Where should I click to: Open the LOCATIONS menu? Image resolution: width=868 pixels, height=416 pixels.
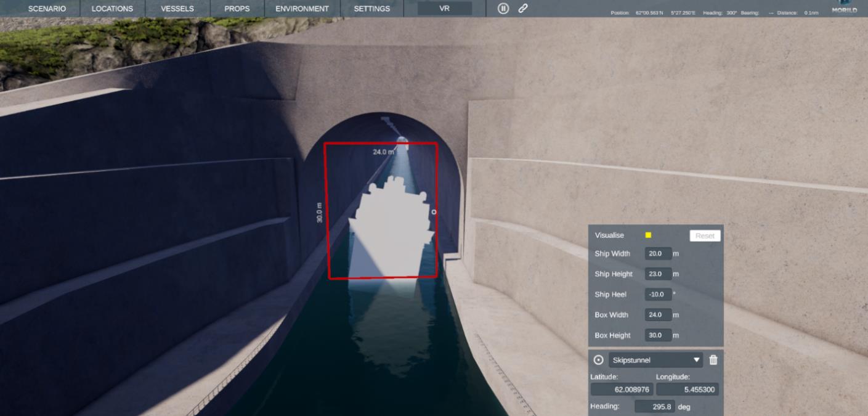tap(112, 9)
